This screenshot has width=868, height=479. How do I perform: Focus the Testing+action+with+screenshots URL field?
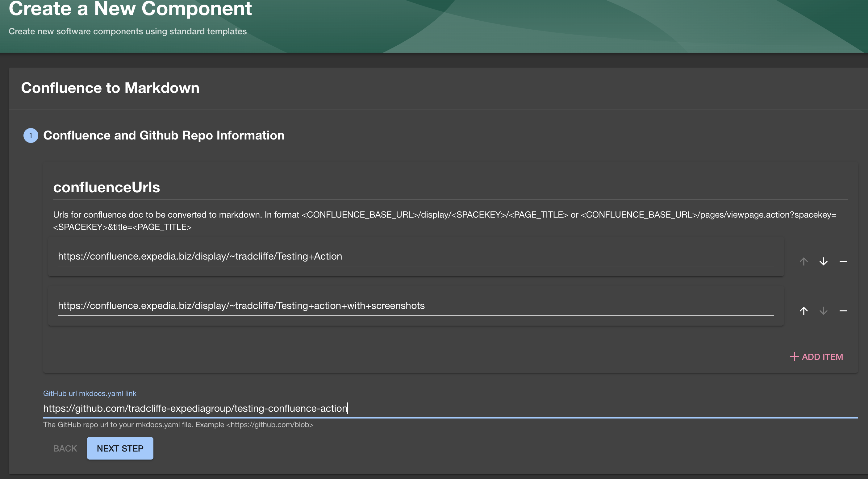pos(415,306)
